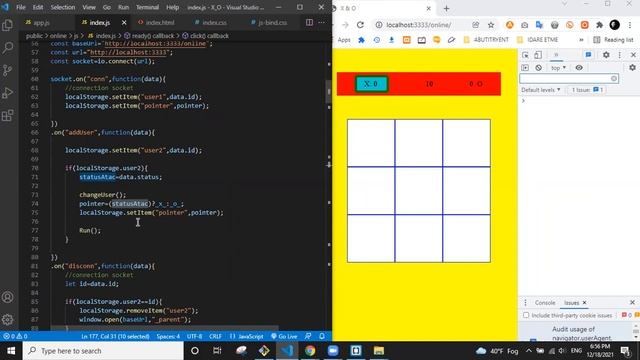This screenshot has height=360, width=640.
Task: Click the center tic-tac-toe cell
Action: coord(419,191)
